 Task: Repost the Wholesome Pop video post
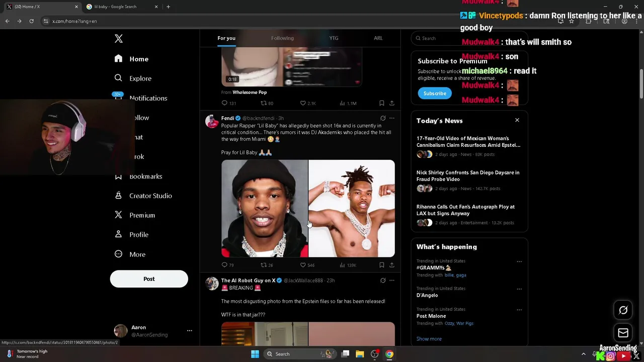pyautogui.click(x=263, y=103)
